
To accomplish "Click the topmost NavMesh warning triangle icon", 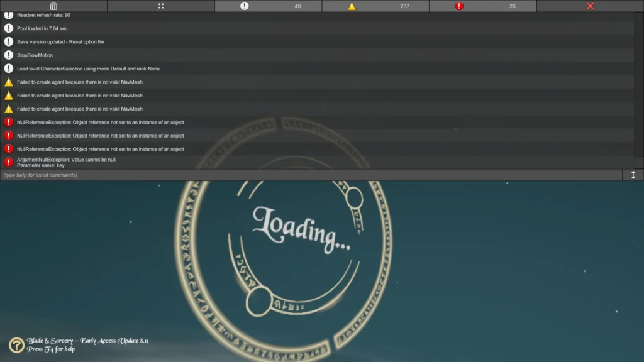I will coord(9,82).
